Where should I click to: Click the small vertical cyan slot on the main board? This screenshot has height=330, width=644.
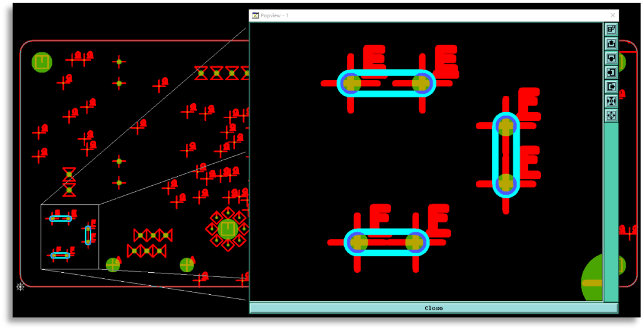pyautogui.click(x=88, y=235)
